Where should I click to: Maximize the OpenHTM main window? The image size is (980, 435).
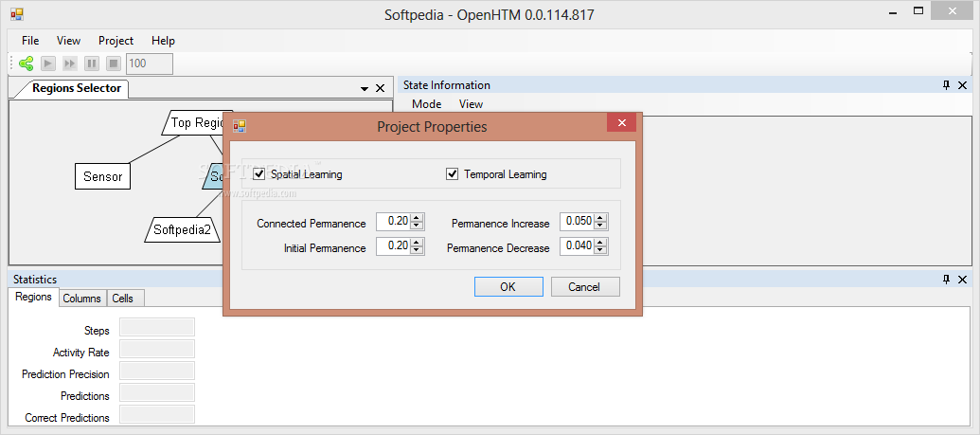[x=918, y=10]
